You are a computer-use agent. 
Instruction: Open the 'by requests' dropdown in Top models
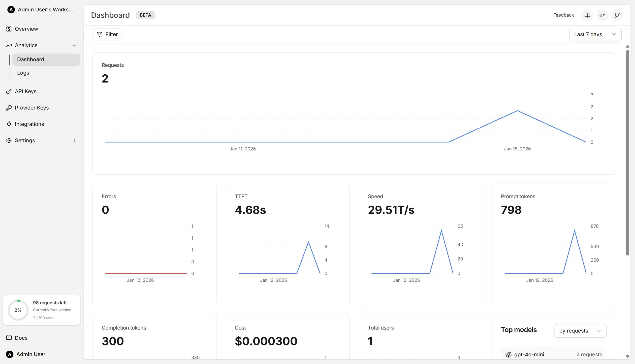coord(580,331)
